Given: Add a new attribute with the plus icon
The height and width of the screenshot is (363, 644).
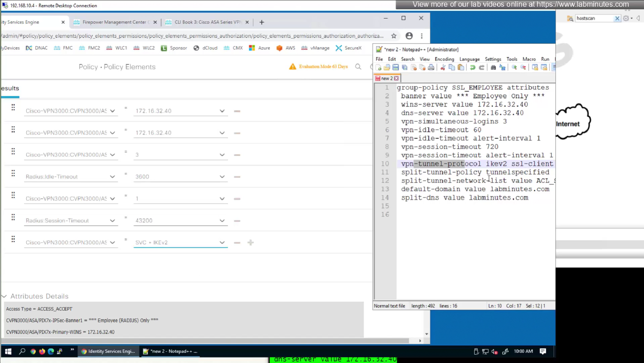Looking at the screenshot, I should (x=251, y=243).
